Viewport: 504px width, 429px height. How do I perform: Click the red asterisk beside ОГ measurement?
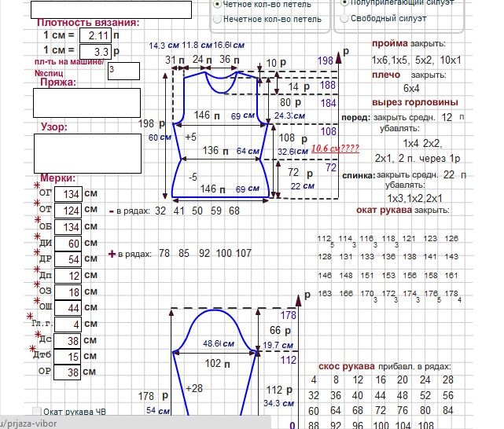tap(37, 186)
